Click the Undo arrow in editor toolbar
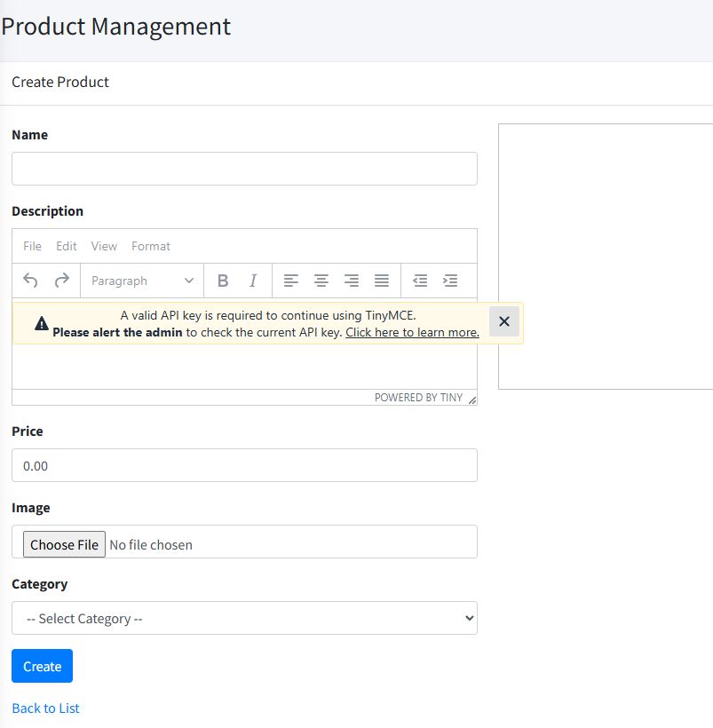The width and height of the screenshot is (713, 728). point(30,281)
